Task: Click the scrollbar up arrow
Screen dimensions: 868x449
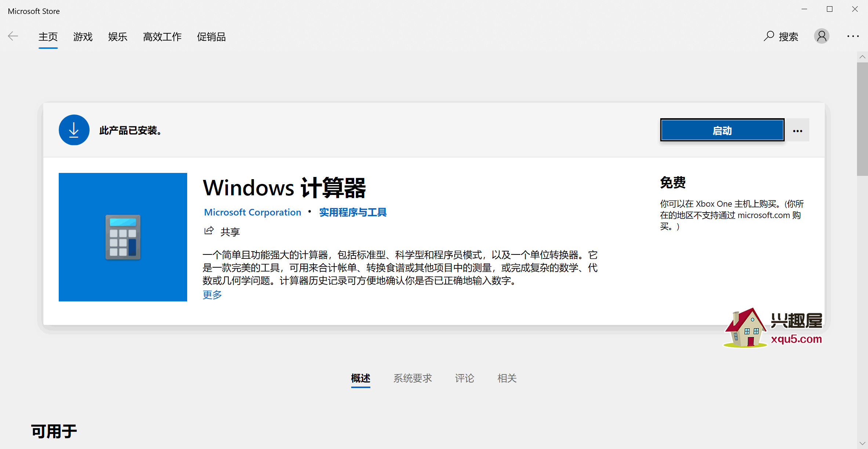Action: (x=862, y=57)
